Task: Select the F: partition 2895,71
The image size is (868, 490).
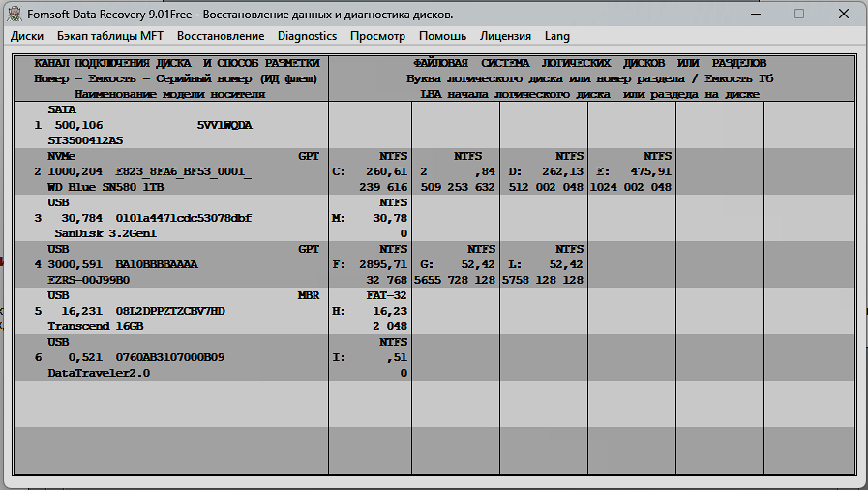Action: click(x=370, y=265)
